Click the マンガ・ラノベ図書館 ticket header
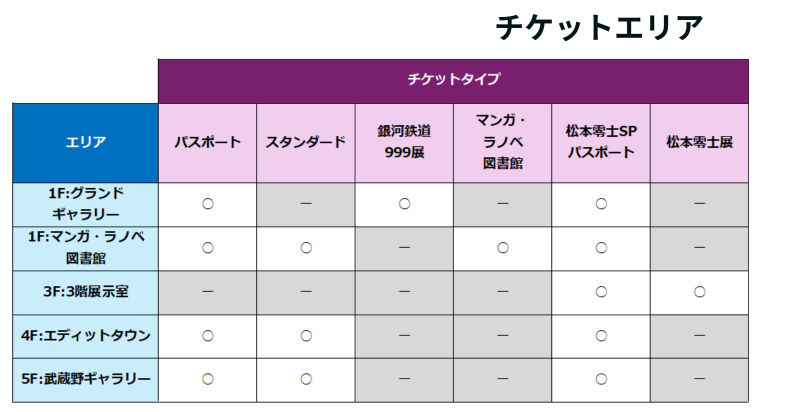The height and width of the screenshot is (412, 796). click(503, 143)
